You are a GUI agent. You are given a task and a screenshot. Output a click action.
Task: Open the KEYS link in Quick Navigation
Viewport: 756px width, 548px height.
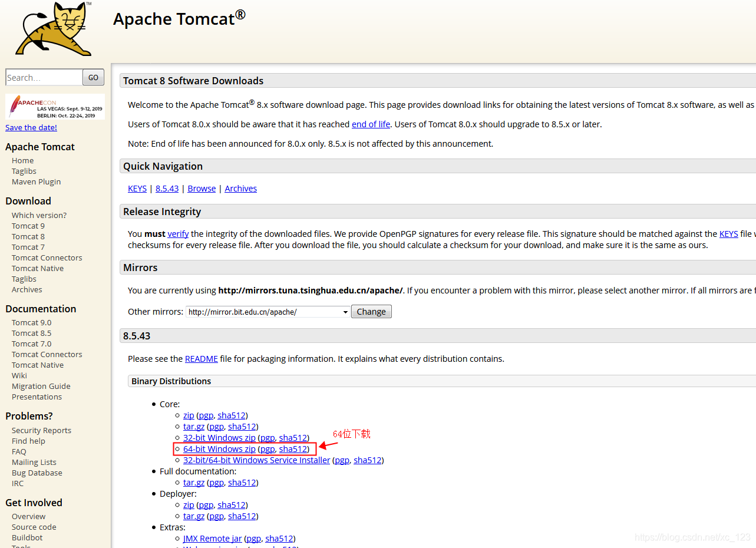(x=137, y=189)
